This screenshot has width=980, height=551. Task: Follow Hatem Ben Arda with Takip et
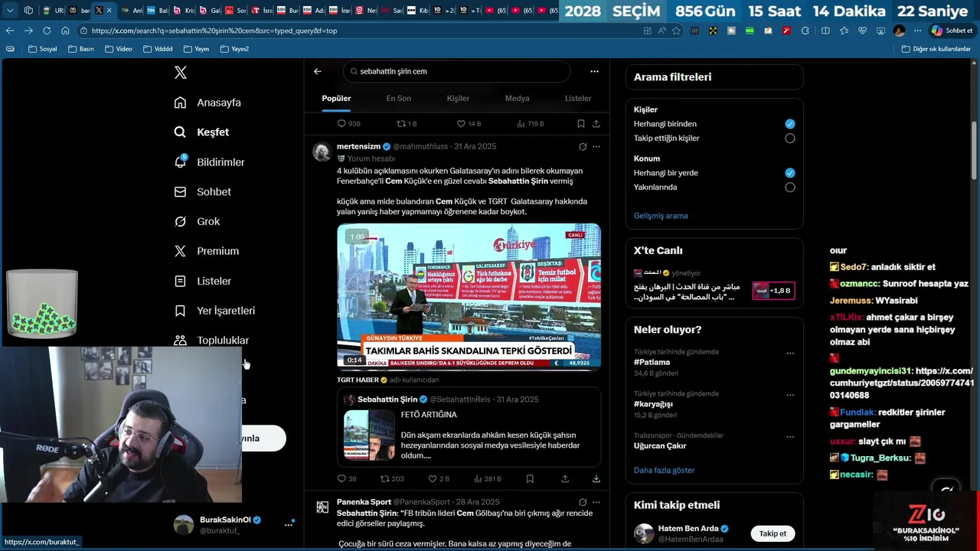click(x=773, y=533)
